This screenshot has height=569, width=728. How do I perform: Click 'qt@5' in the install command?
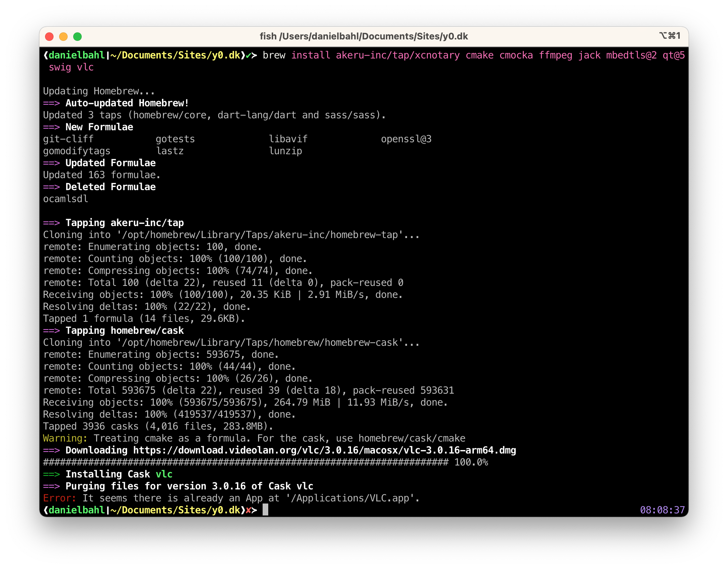(x=674, y=56)
